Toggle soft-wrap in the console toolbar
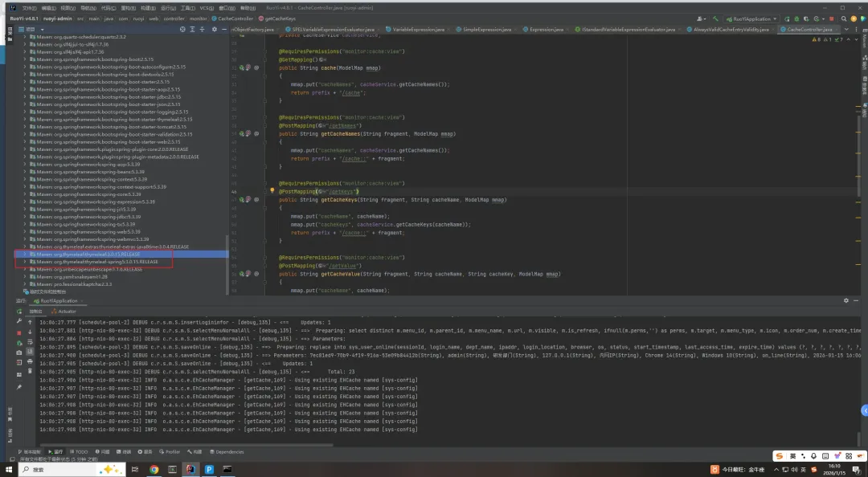Image resolution: width=868 pixels, height=477 pixels. tap(30, 342)
